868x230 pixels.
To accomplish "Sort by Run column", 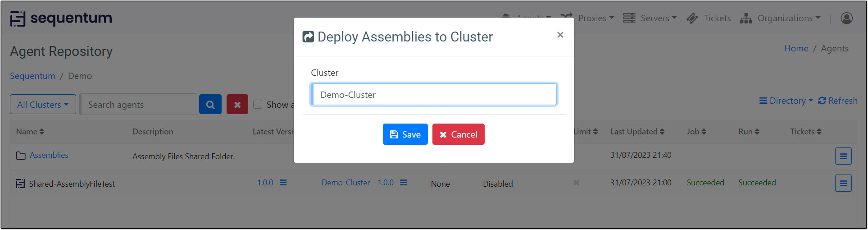I will [x=749, y=132].
